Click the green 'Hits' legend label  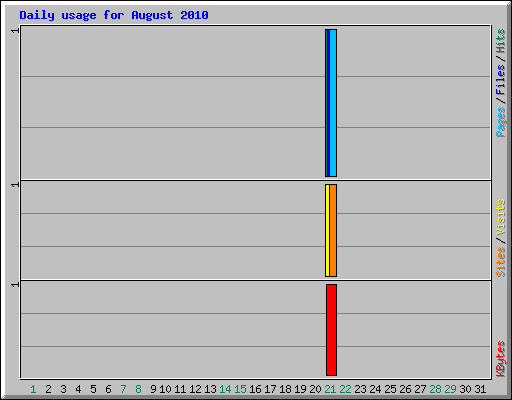(x=501, y=41)
